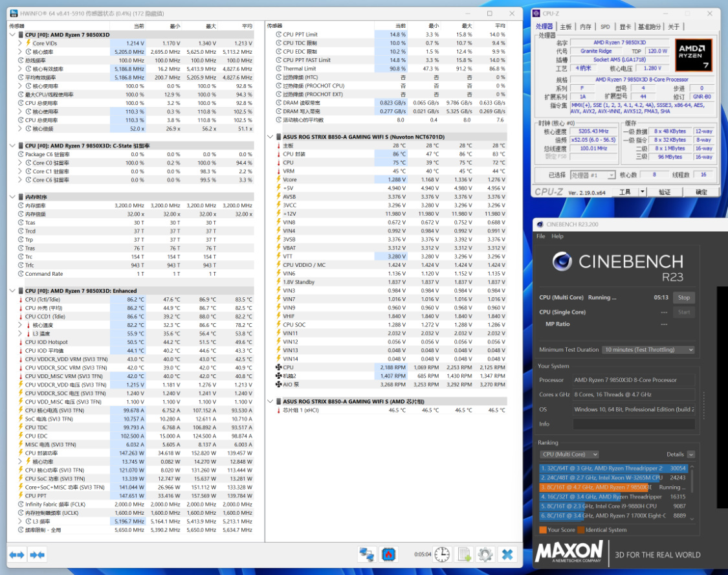The height and width of the screenshot is (575, 728).
Task: Open HWiNFO sensor settings gear icon
Action: [x=485, y=554]
